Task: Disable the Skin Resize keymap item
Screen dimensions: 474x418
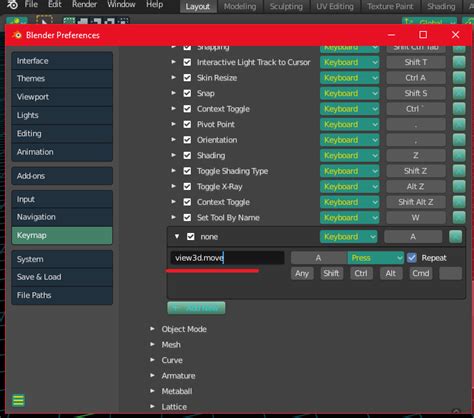Action: 187,78
